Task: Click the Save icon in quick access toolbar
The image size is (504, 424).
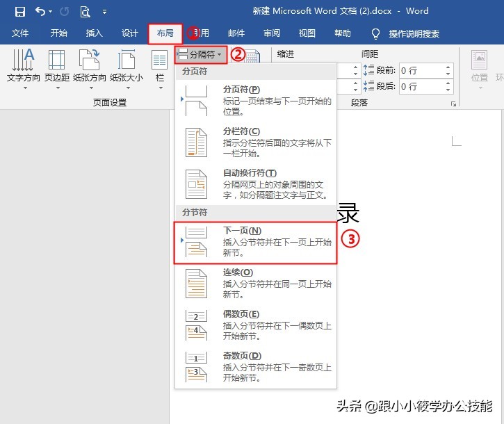Action: [19, 12]
